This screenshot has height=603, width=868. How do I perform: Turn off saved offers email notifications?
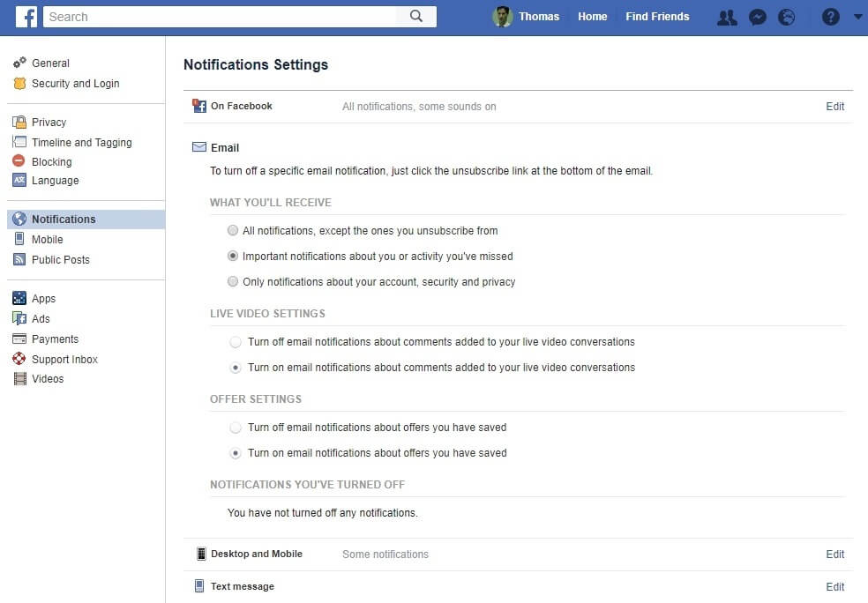pos(236,428)
